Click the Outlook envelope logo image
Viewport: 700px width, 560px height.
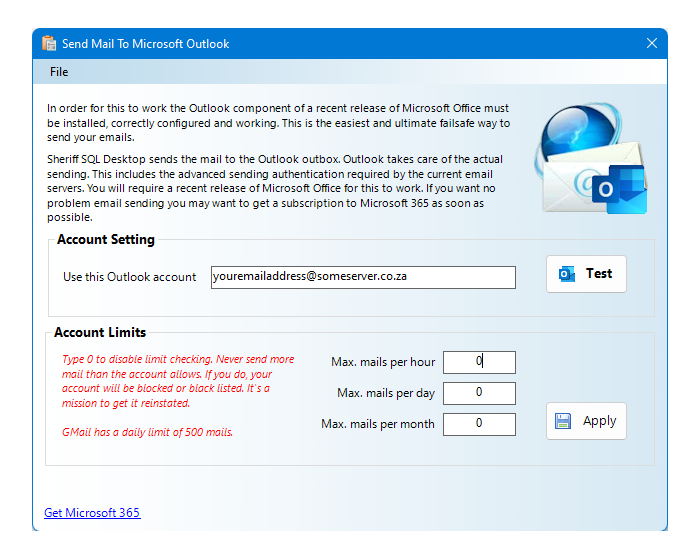pyautogui.click(x=591, y=158)
